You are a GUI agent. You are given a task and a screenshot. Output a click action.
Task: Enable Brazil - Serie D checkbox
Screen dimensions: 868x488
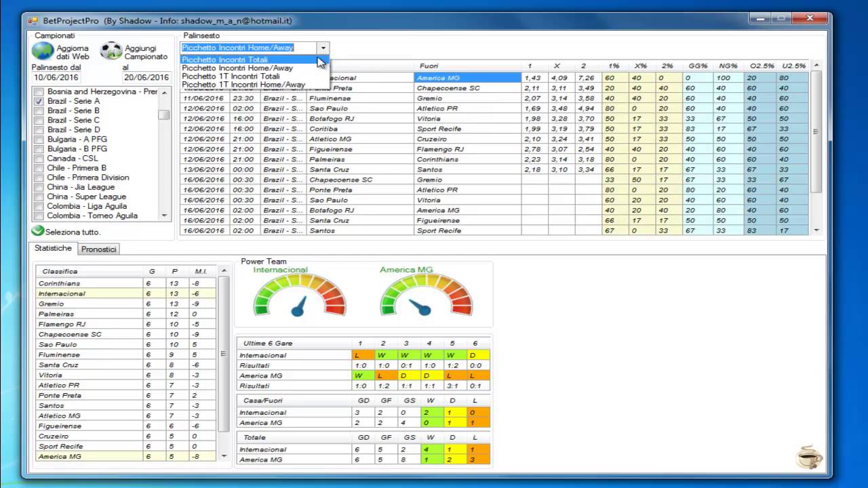pos(39,129)
